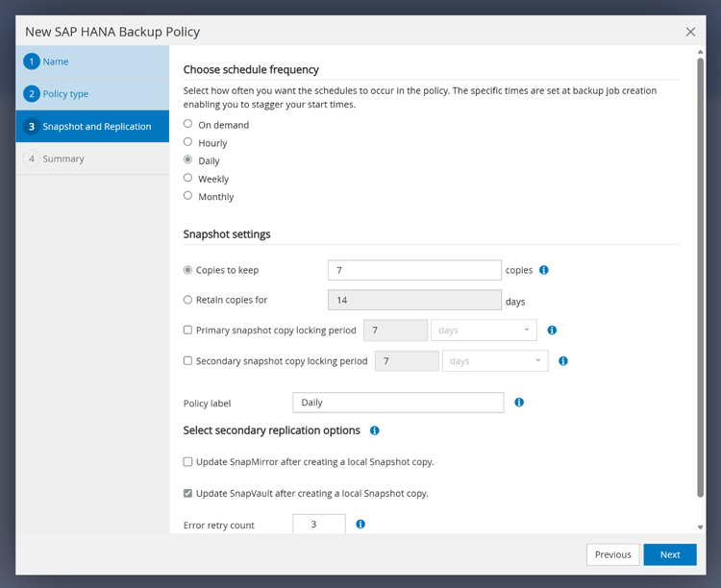Click the Next button
Image resolution: width=721 pixels, height=588 pixels.
(670, 554)
